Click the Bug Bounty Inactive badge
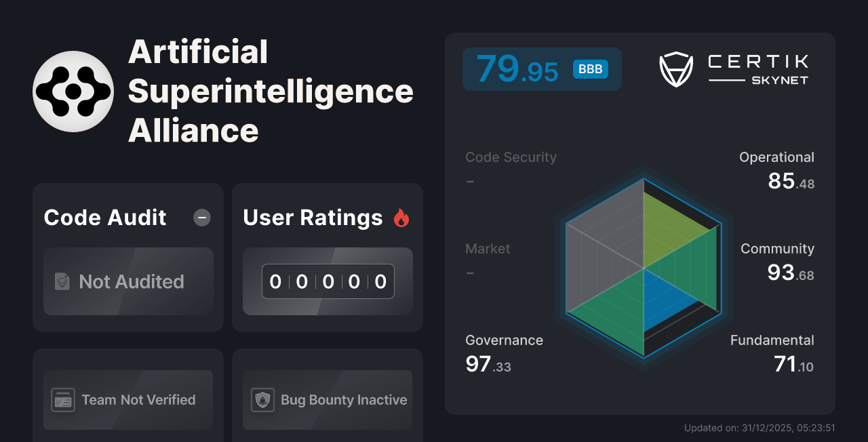This screenshot has width=868, height=442. [327, 400]
